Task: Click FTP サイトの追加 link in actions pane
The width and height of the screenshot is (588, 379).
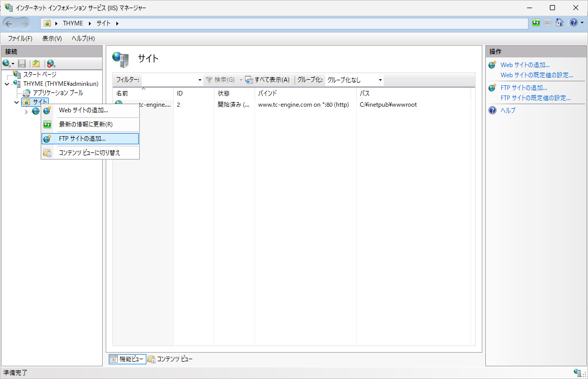Action: 524,88
